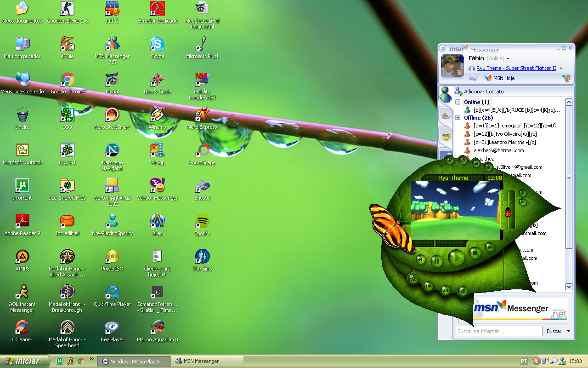Viewport: 588px width, 368px height.
Task: Open the Fábio Online status dropdown
Action: (508, 59)
